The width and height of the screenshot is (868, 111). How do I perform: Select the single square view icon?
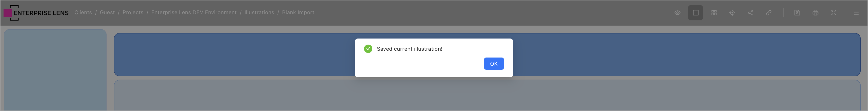[x=696, y=13]
